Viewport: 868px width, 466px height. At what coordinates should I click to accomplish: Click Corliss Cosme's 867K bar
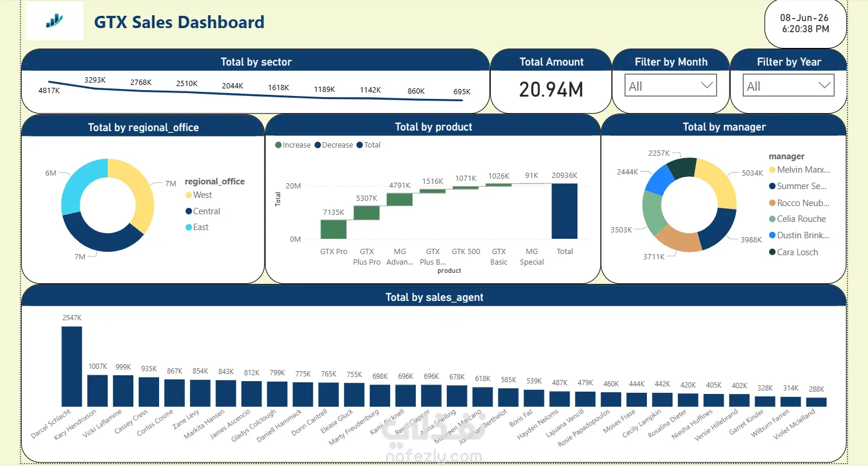(x=175, y=393)
